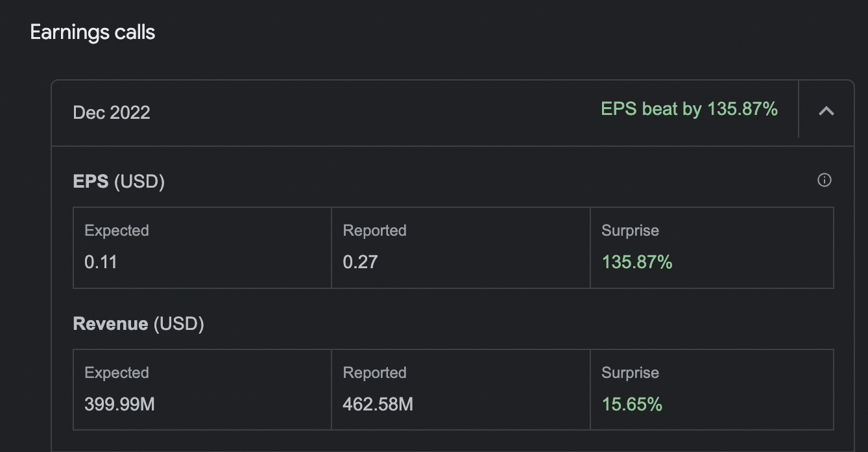Select 'Reported' label in Revenue table
Image resolution: width=868 pixels, height=452 pixels.
[374, 373]
